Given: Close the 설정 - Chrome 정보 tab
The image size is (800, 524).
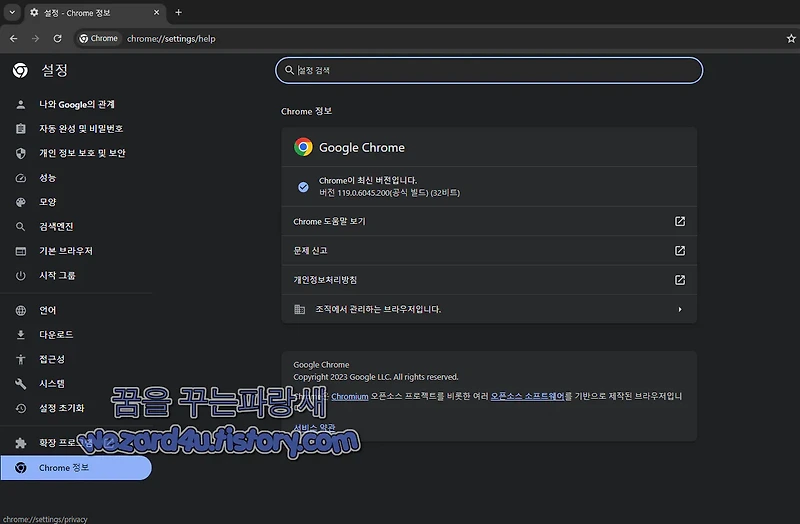Looking at the screenshot, I should [156, 12].
